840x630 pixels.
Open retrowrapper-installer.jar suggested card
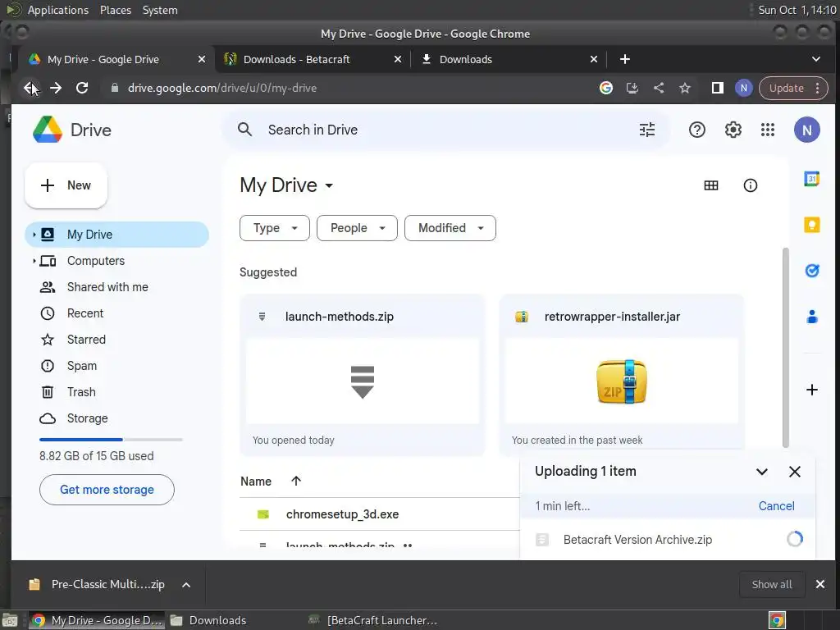pyautogui.click(x=622, y=375)
